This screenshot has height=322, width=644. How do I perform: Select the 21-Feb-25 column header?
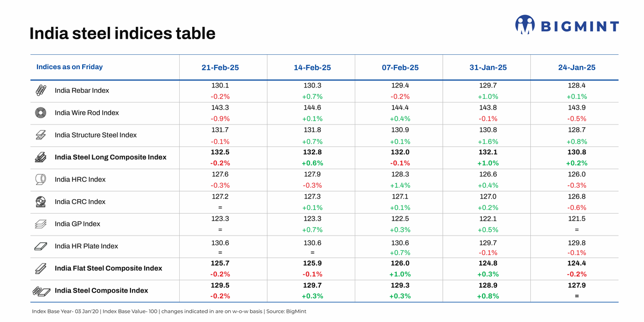coord(220,68)
